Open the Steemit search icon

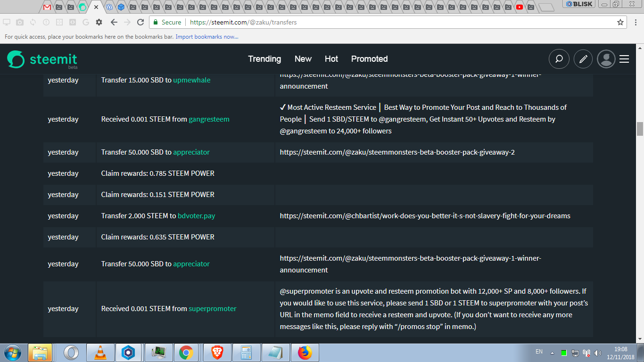pos(559,59)
